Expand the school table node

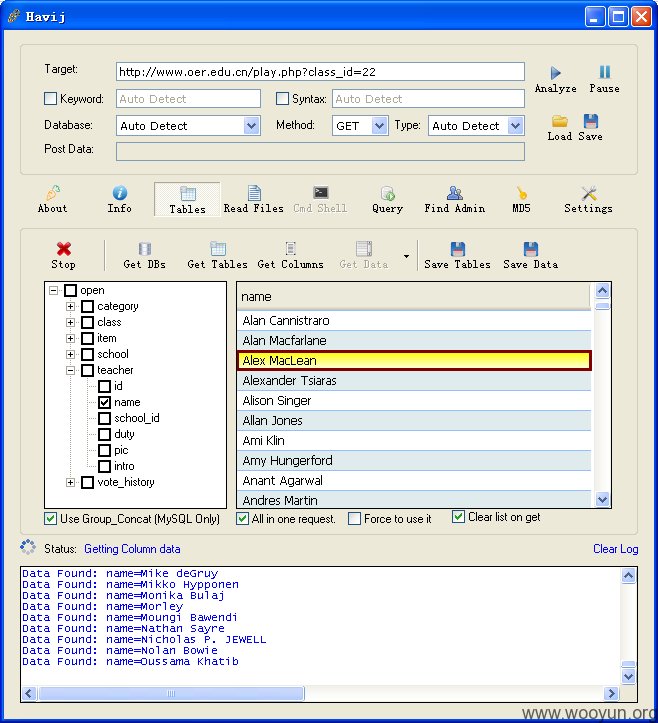[71, 354]
